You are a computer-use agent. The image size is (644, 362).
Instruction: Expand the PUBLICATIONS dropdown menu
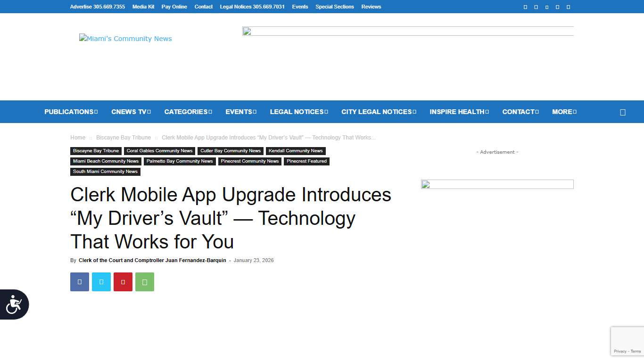[x=71, y=112]
